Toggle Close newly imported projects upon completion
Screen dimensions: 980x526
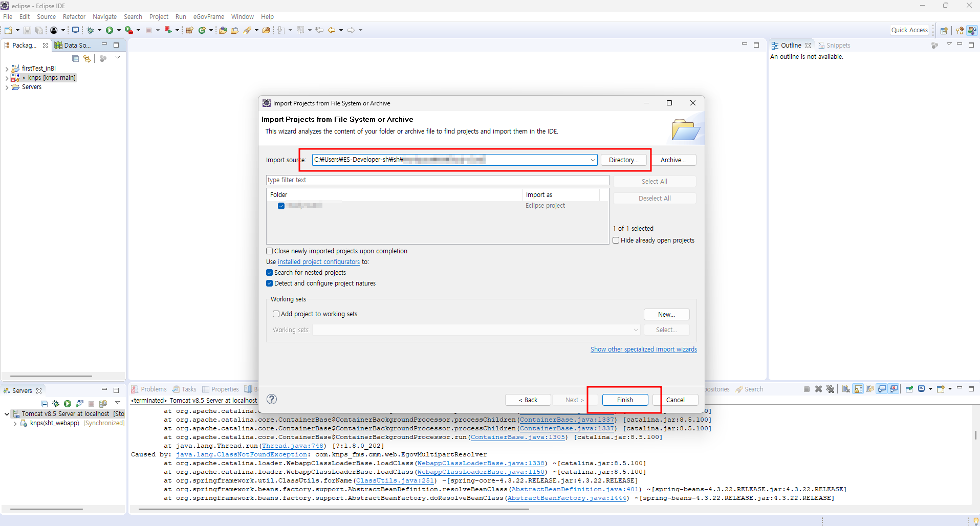pyautogui.click(x=269, y=251)
